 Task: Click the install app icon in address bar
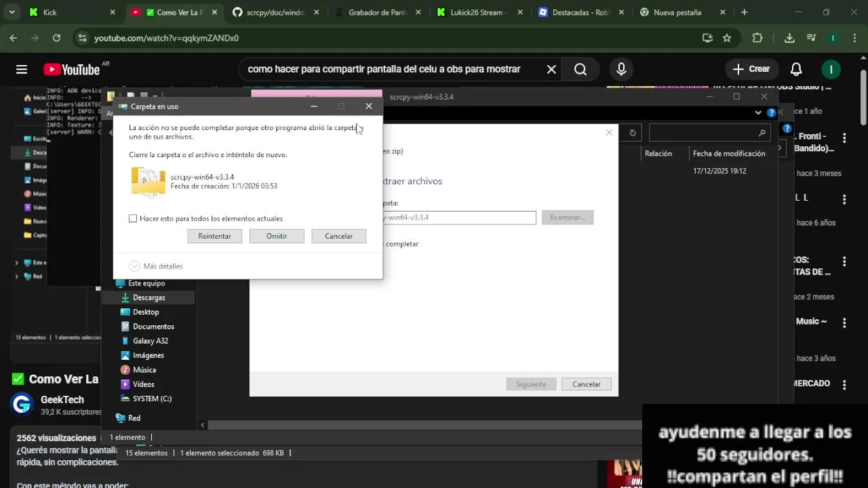[707, 38]
